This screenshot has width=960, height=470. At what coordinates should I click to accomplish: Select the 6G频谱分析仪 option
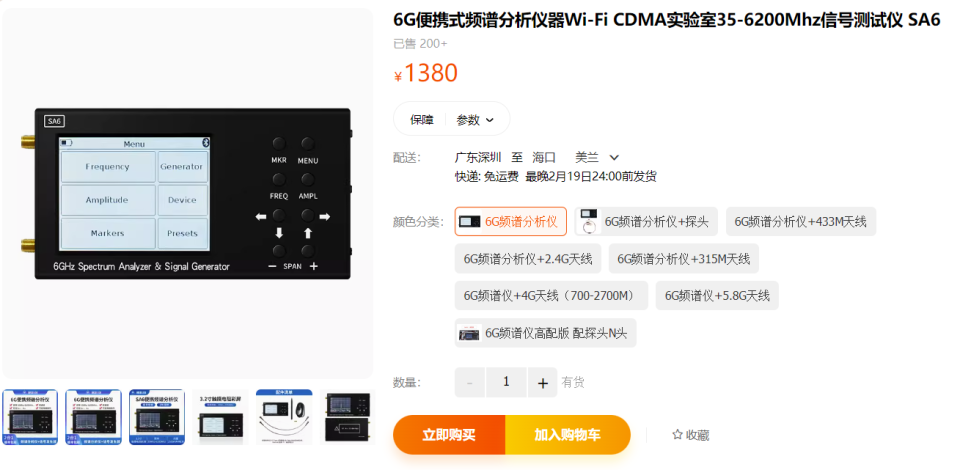[x=511, y=222]
